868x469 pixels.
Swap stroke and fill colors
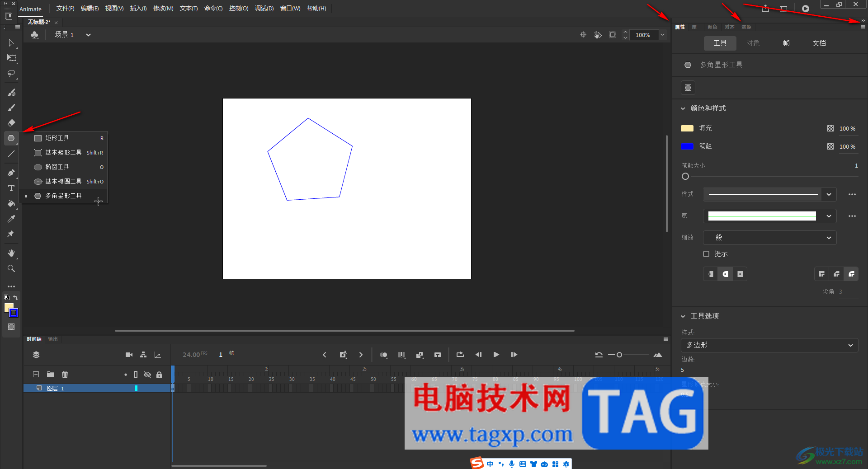16,297
